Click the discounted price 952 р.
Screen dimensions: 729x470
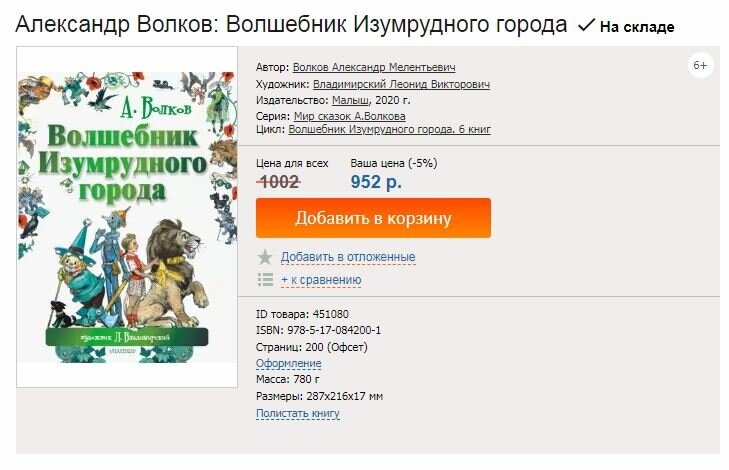coord(376,182)
